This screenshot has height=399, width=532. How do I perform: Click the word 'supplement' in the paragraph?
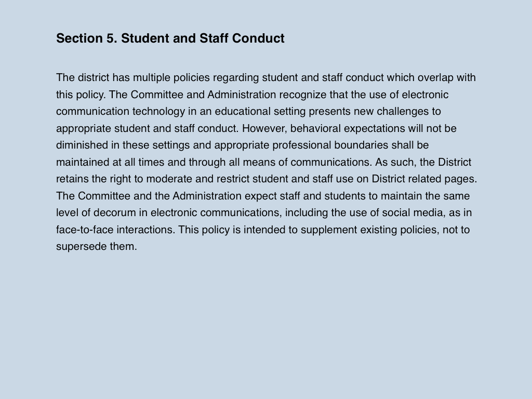[x=329, y=230]
